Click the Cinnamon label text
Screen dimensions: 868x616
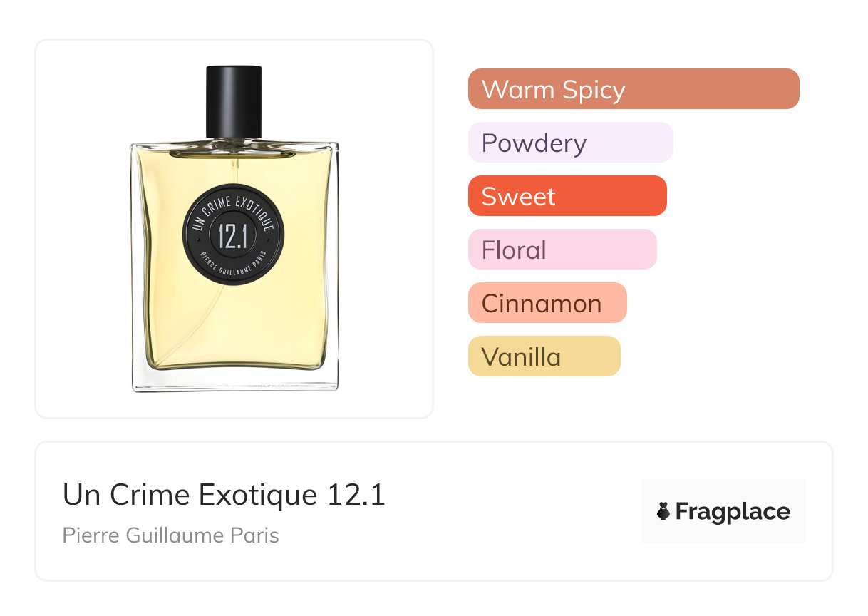coord(542,304)
